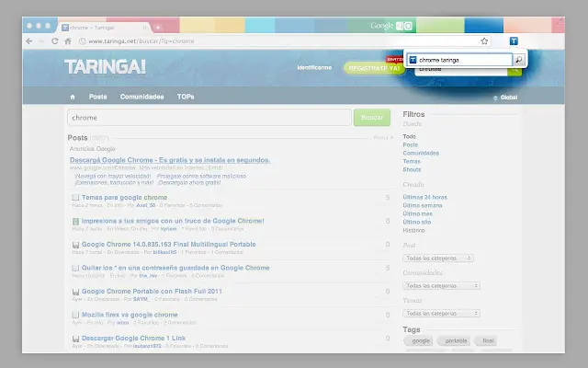Screen dimensions: 588x368
Task: Click the REGISTRATE YA! button
Action: click(x=374, y=68)
